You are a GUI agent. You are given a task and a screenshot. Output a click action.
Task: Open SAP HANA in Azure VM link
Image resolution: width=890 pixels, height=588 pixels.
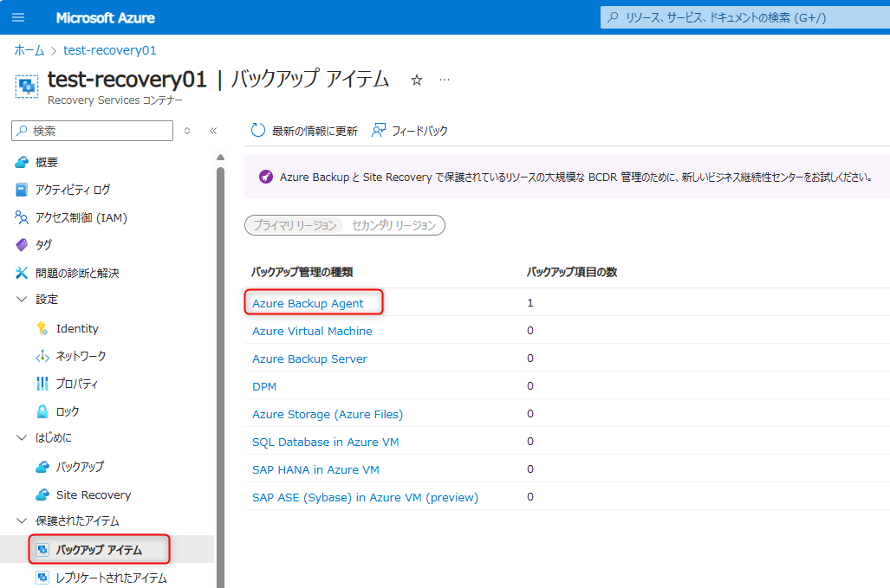(315, 469)
